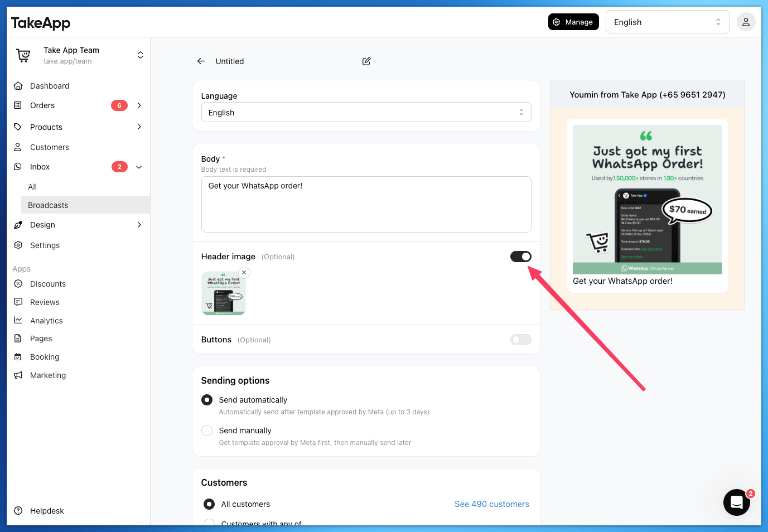Open Settings from the sidebar

[45, 245]
